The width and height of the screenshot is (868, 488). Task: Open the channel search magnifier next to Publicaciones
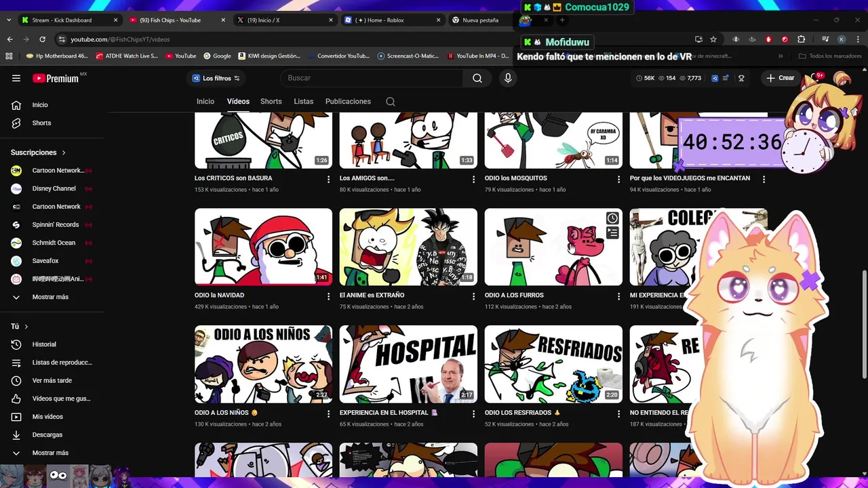click(x=391, y=102)
